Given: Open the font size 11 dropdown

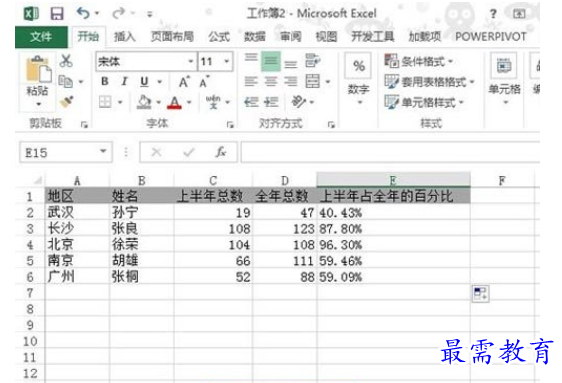Looking at the screenshot, I should click(x=227, y=62).
